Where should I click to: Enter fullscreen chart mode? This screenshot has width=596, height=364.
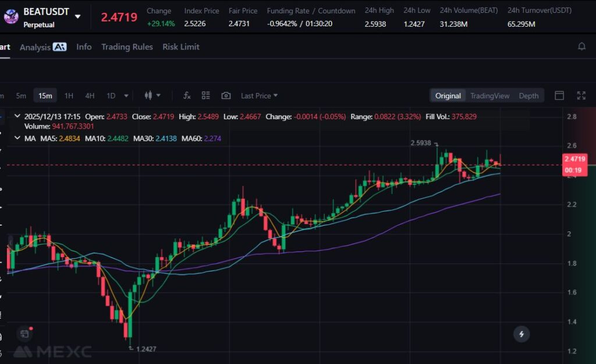click(x=580, y=95)
